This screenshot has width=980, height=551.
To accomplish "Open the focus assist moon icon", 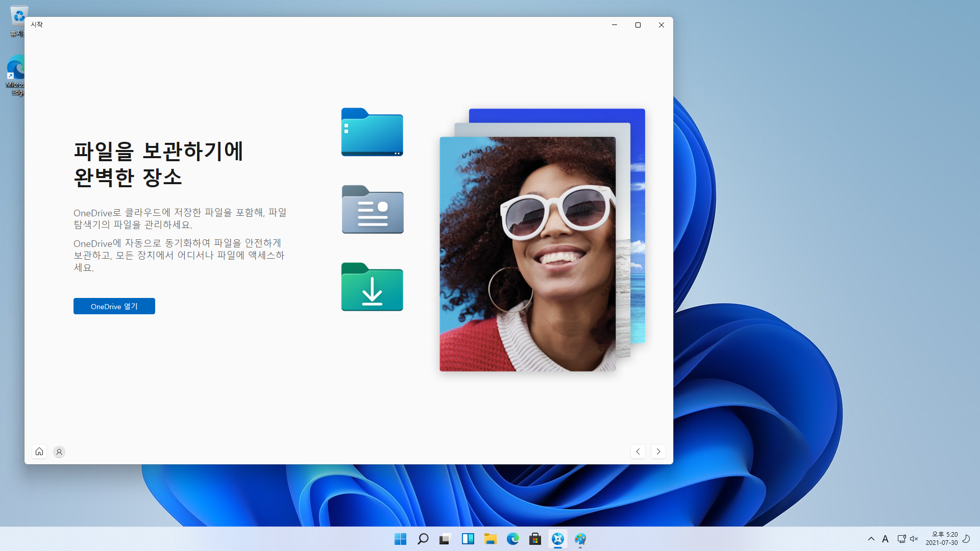I will coord(966,539).
